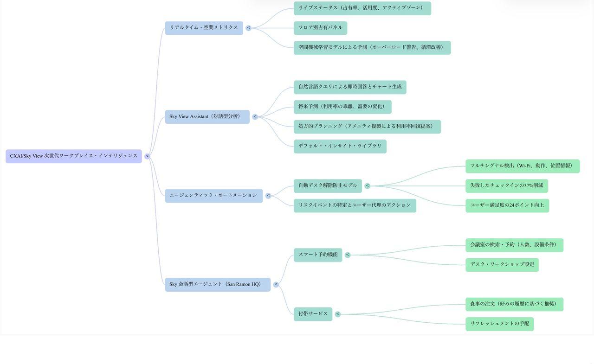
Task: Click the 失敗したチェックインの37%削減 node
Action: [x=506, y=186]
